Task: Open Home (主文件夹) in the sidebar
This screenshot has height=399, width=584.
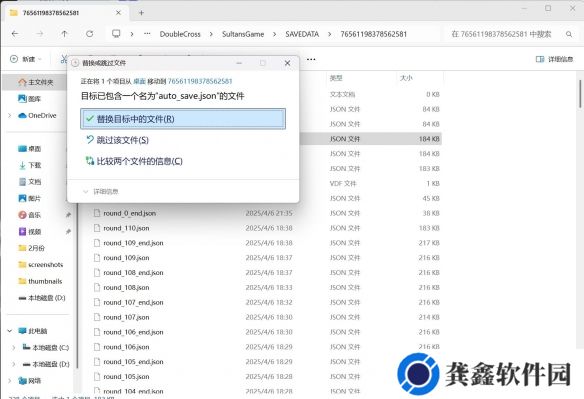Action: 35,82
